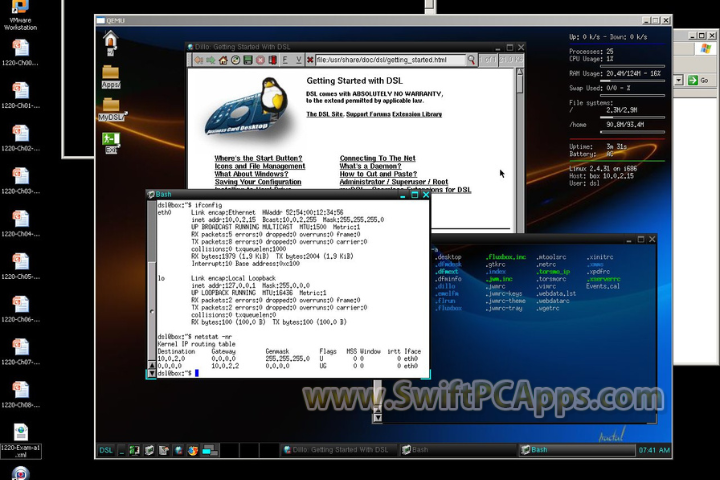Click Dillo page vertical scrollbar thumb
Viewport: 720px width, 480px height.
click(x=519, y=85)
